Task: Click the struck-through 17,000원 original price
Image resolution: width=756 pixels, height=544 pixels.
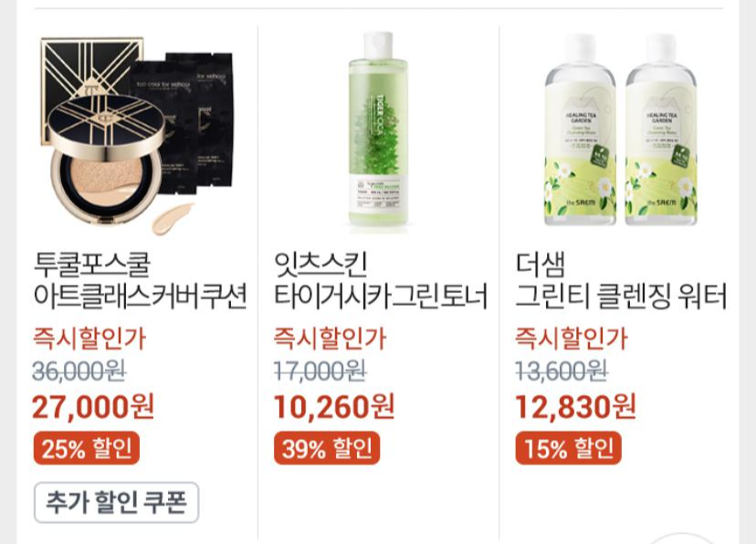Action: (320, 371)
